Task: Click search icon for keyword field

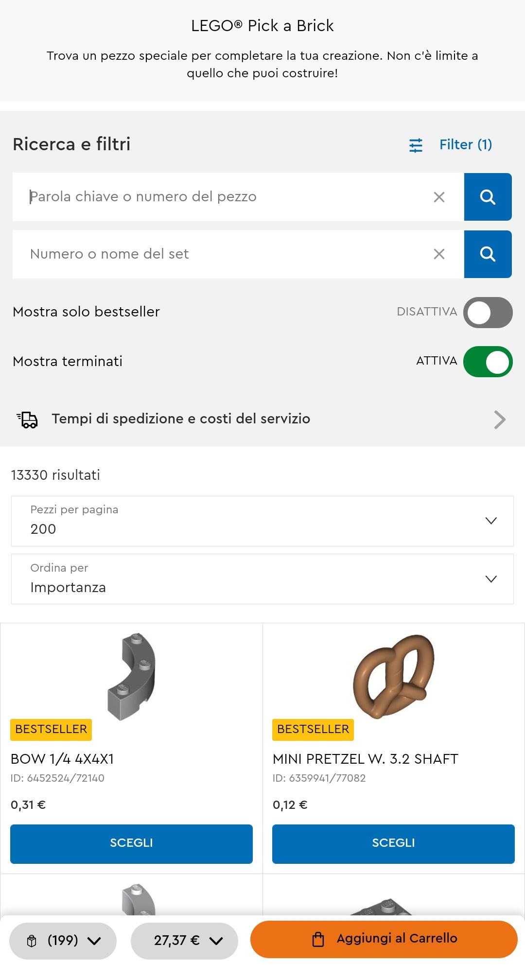Action: coord(488,197)
